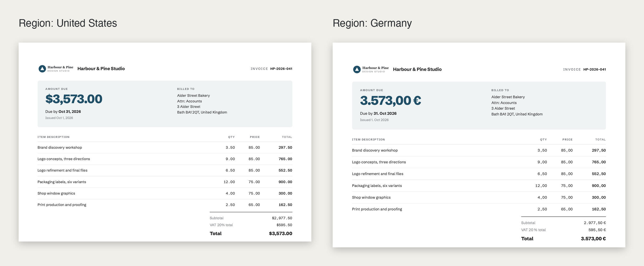
Task: Click the 162,50 row total in the Germany invoice
Action: [599, 209]
